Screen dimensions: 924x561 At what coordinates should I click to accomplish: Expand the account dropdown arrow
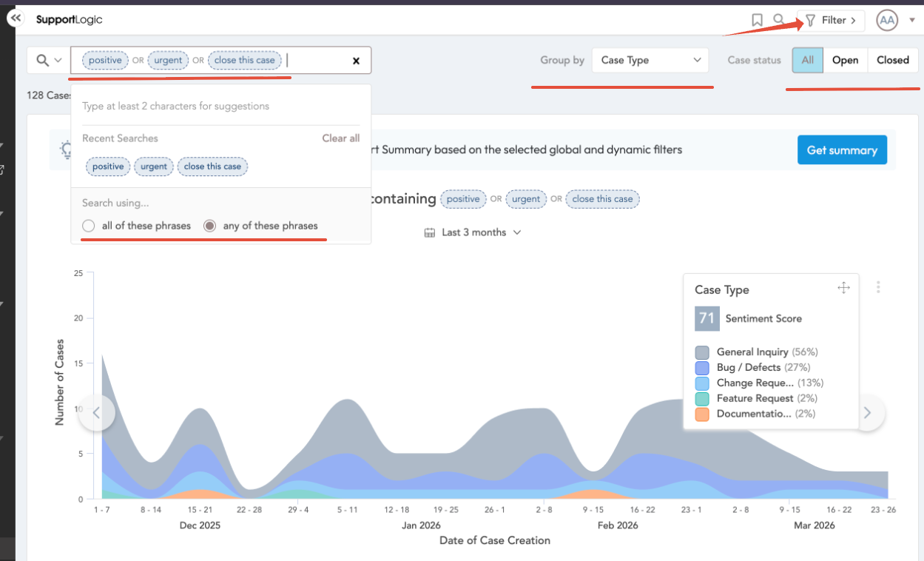[912, 20]
